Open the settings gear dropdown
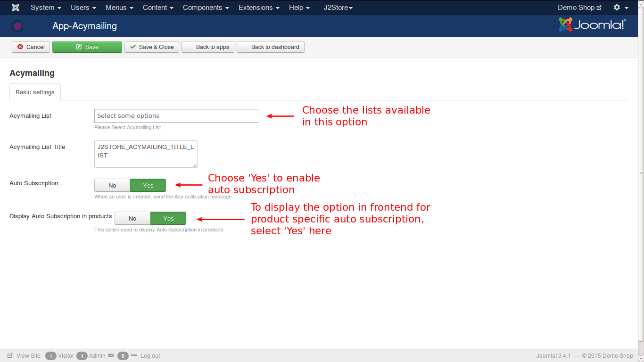The image size is (644, 362). point(620,8)
